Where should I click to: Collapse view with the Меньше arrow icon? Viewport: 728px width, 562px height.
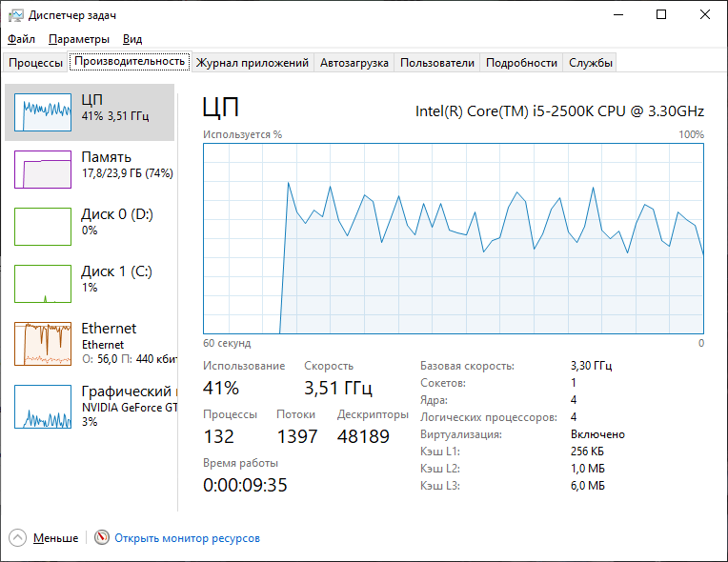(18, 538)
